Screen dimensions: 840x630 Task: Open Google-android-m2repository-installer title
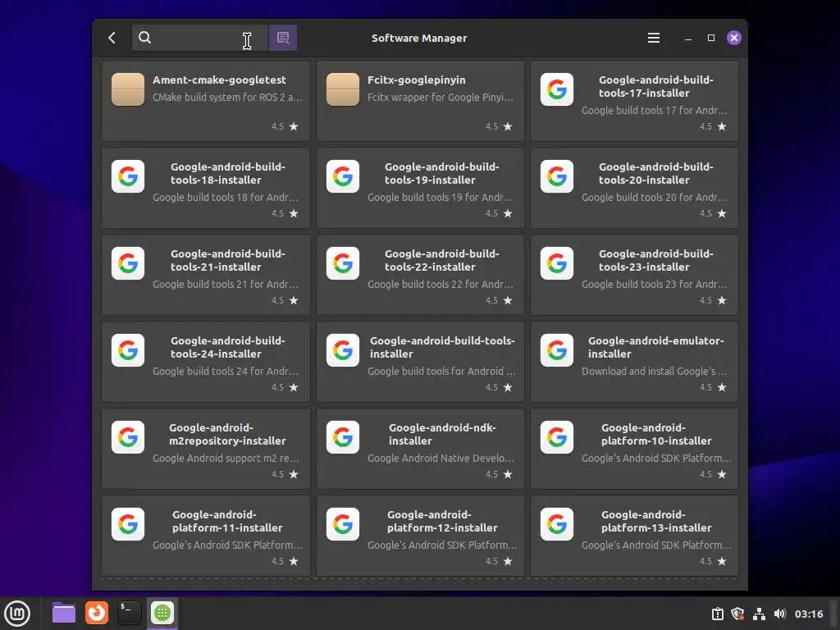227,434
